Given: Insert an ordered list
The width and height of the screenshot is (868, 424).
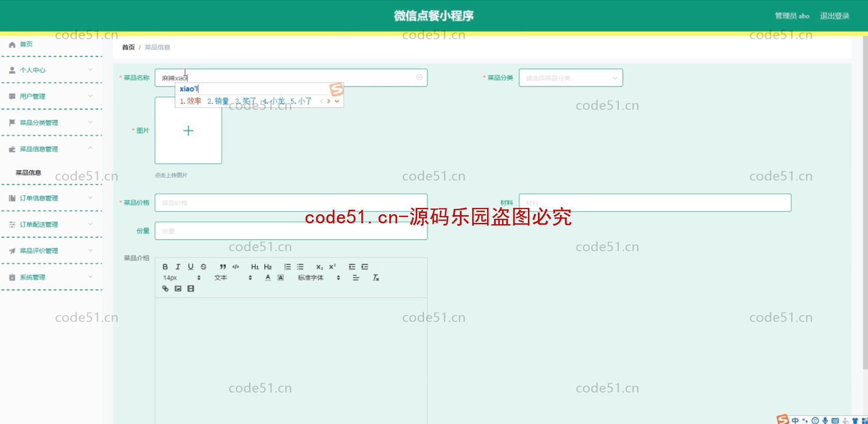Looking at the screenshot, I should coord(287,267).
